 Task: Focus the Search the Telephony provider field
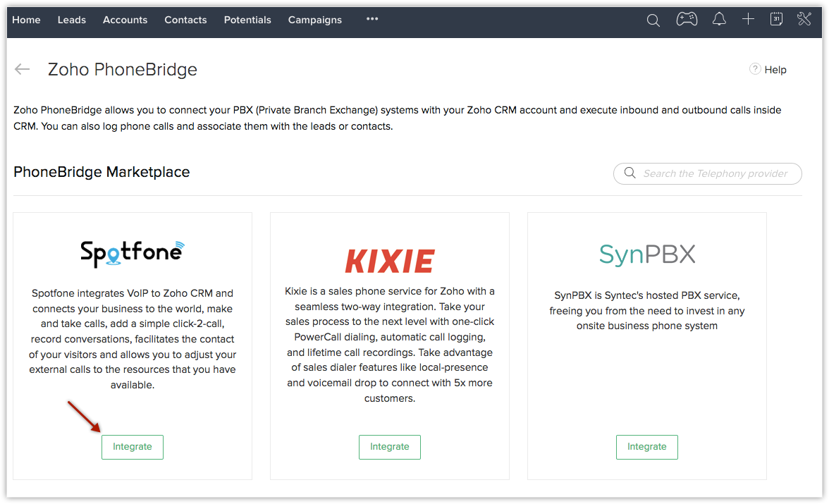point(708,173)
